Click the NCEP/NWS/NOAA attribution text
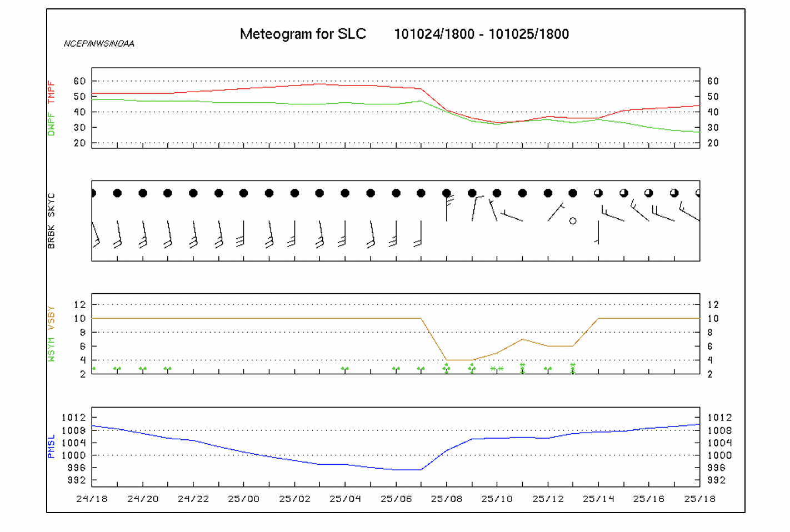Screen dimensions: 790x532 coord(99,42)
